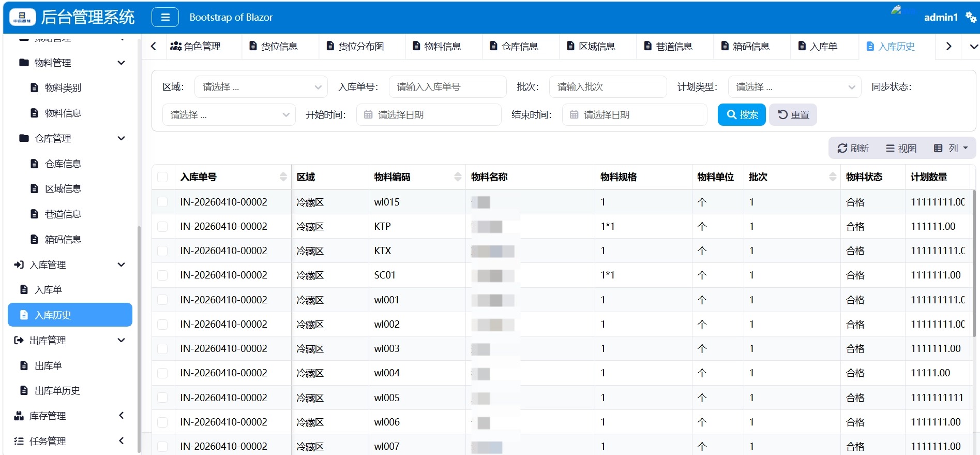
Task: Sort by 物料编码 column sort arrows
Action: pyautogui.click(x=458, y=177)
